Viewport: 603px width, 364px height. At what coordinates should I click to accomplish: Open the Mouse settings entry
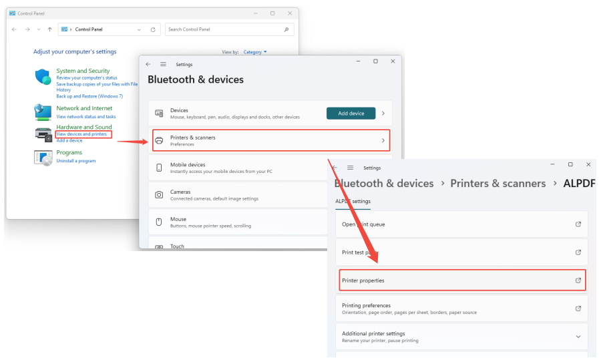(270, 222)
